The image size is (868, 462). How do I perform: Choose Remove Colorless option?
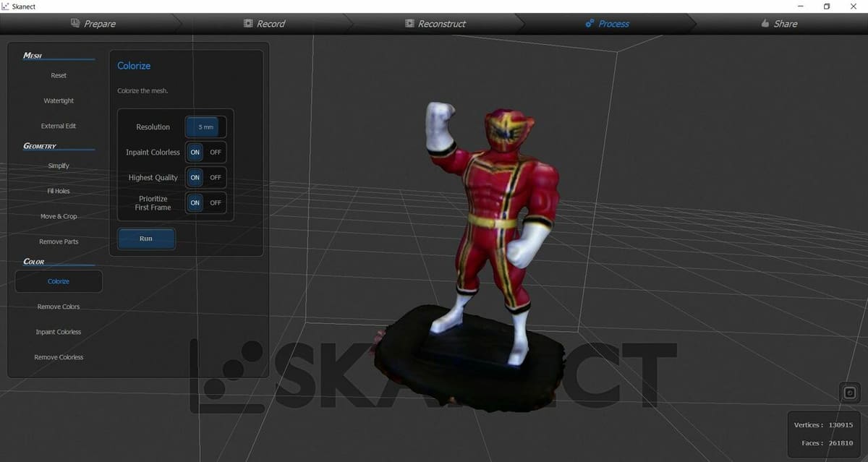tap(59, 358)
